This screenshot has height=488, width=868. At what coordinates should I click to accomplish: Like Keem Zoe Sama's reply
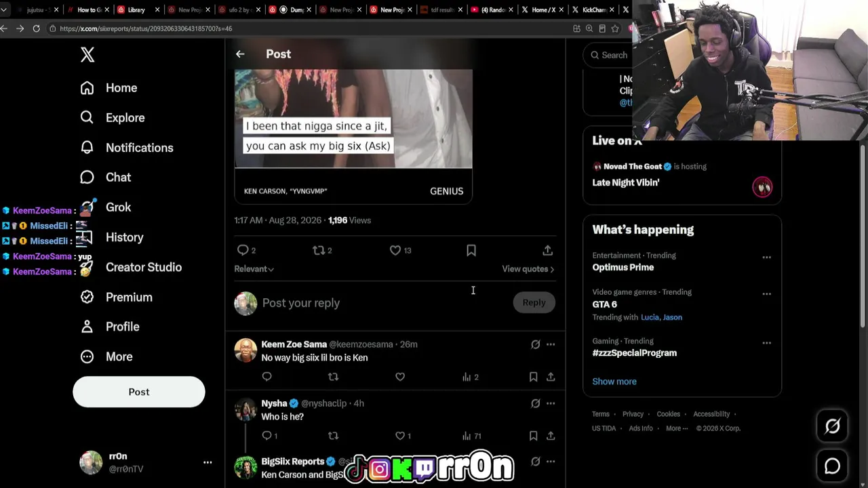pos(400,377)
